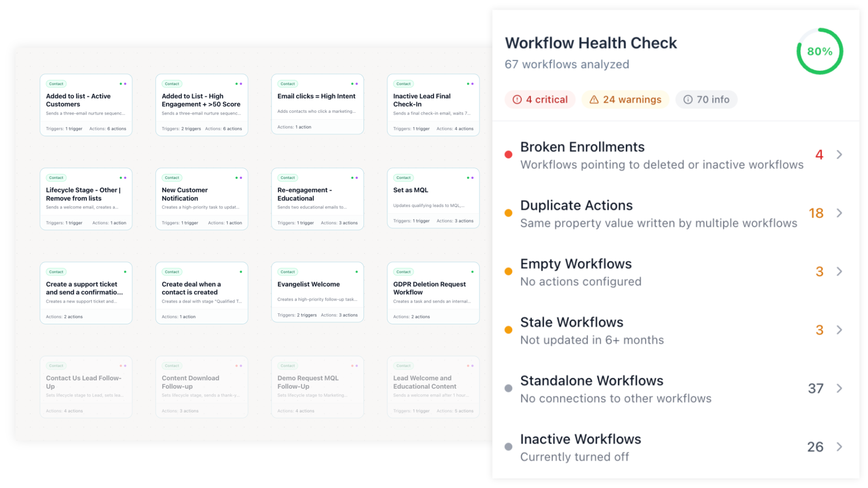The image size is (868, 488).
Task: Click the info circle icon
Action: pyautogui.click(x=688, y=99)
